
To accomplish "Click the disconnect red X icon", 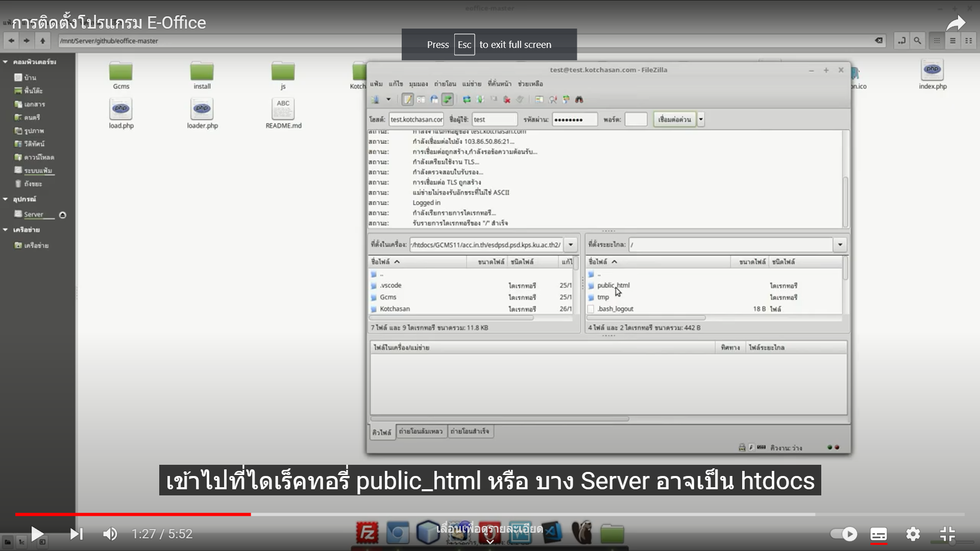I will tap(507, 99).
